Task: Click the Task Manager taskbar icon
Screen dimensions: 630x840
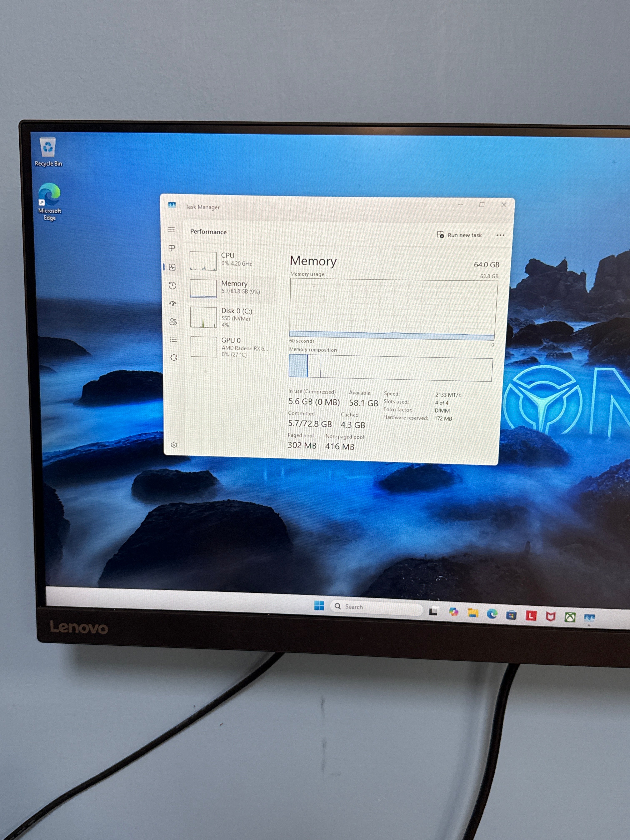Action: [589, 618]
